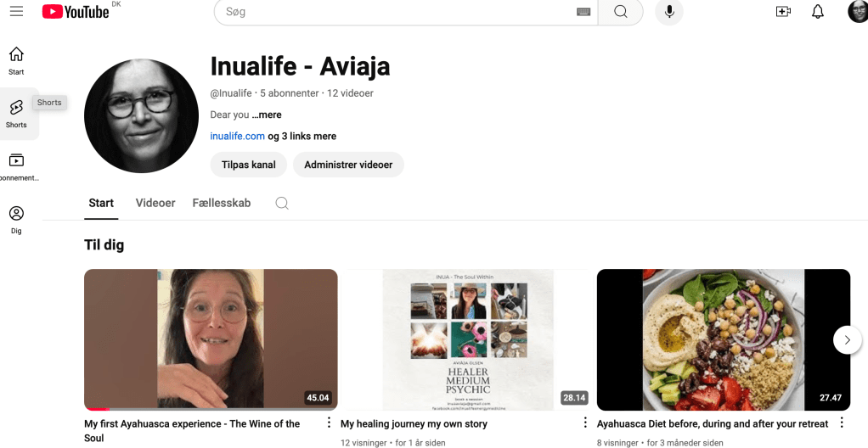Open options menu for Ayahuasca Diet video
Screen dimensions: 868x448
click(842, 423)
